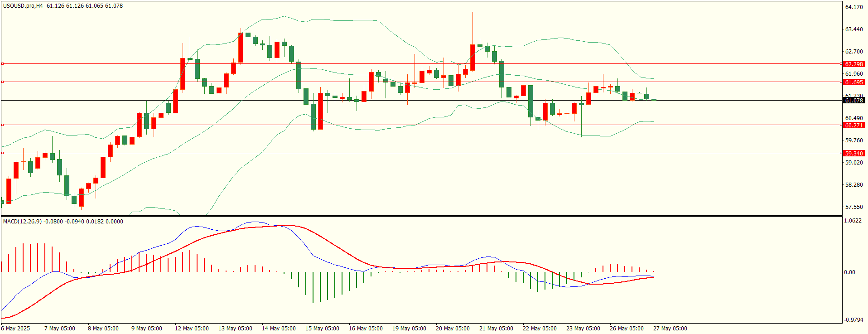This screenshot has width=868, height=334.
Task: Click left handle of the 60.271 horizontal line
Action: point(3,125)
